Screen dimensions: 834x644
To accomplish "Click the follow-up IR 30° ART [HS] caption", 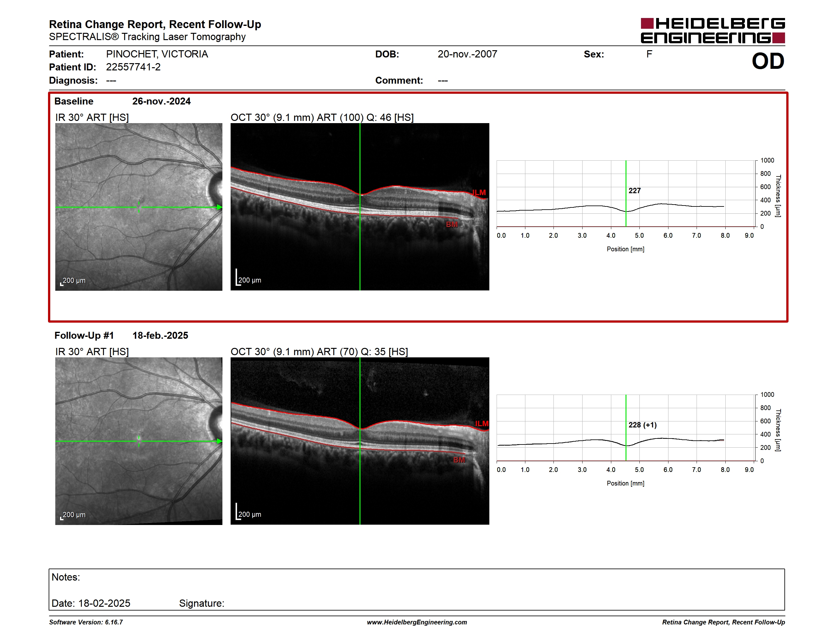I will tap(92, 352).
